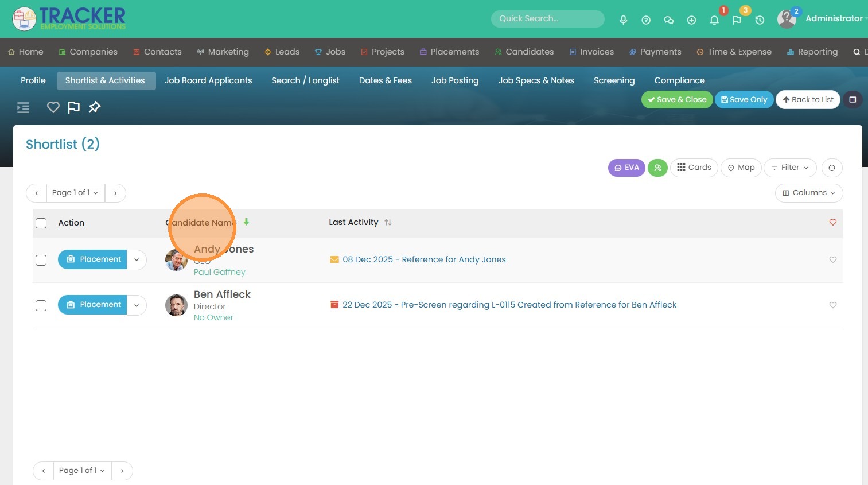This screenshot has height=485, width=868.
Task: Open the Screening tab
Action: coord(614,80)
